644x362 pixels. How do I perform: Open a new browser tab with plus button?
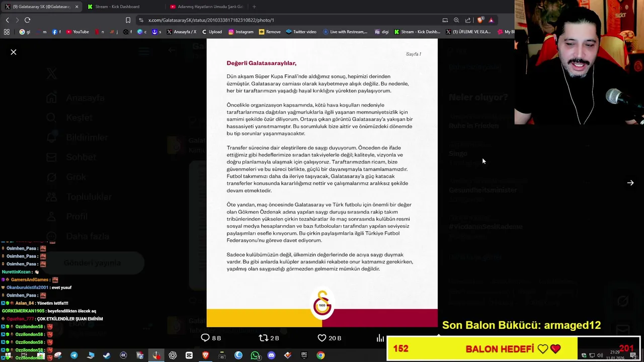[254, 7]
